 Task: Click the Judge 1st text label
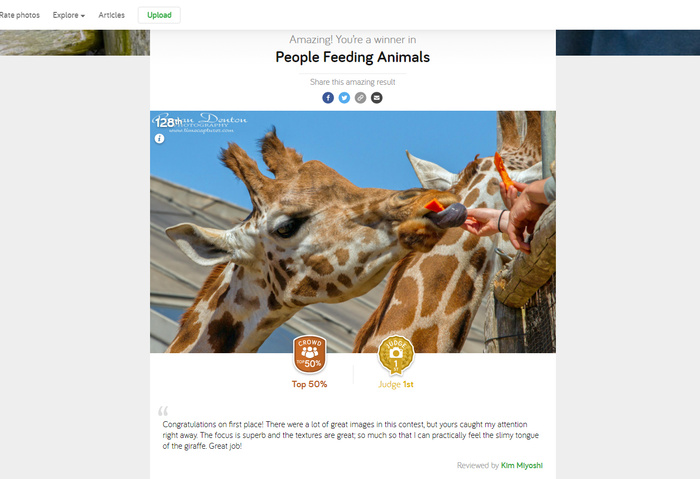coord(396,384)
